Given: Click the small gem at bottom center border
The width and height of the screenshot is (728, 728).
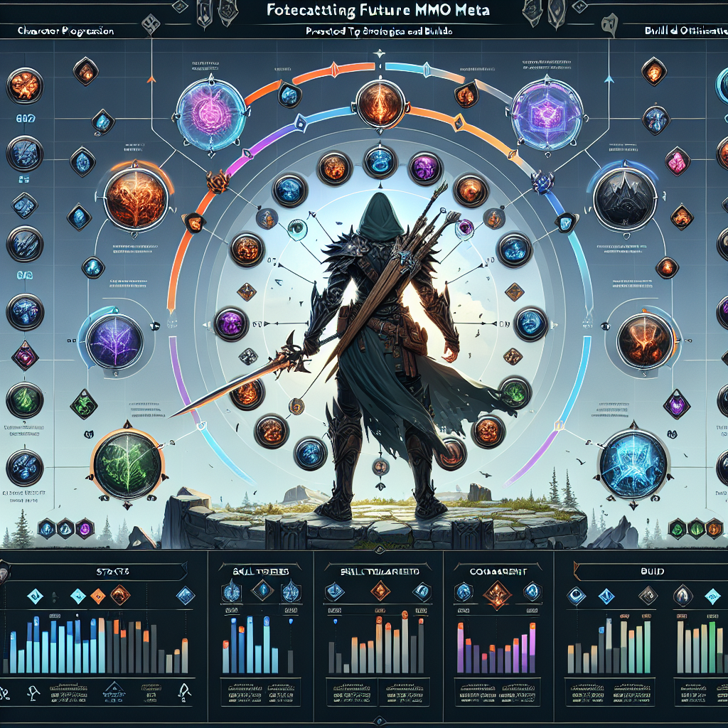Looking at the screenshot, I should pyautogui.click(x=380, y=721).
